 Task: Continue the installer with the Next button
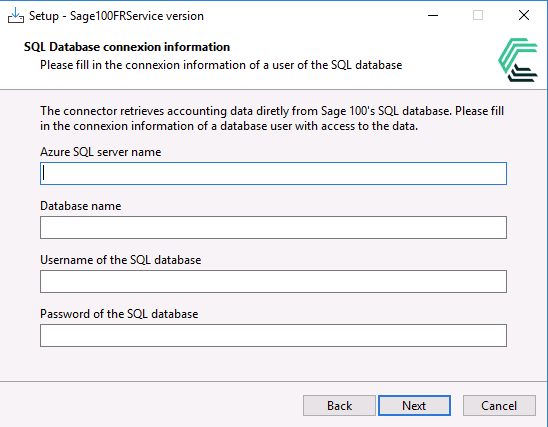[x=414, y=406]
